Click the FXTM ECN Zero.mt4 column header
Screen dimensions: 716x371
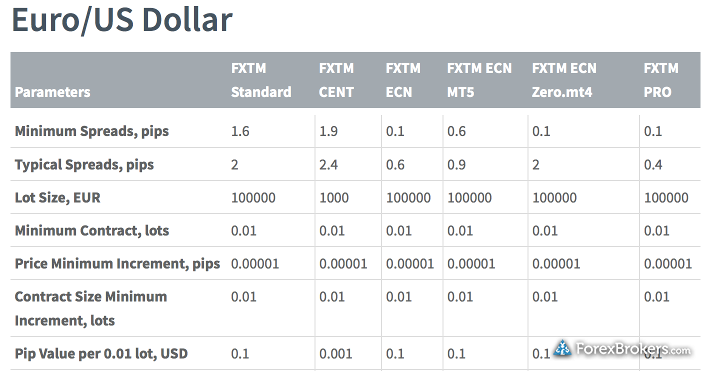tap(564, 80)
